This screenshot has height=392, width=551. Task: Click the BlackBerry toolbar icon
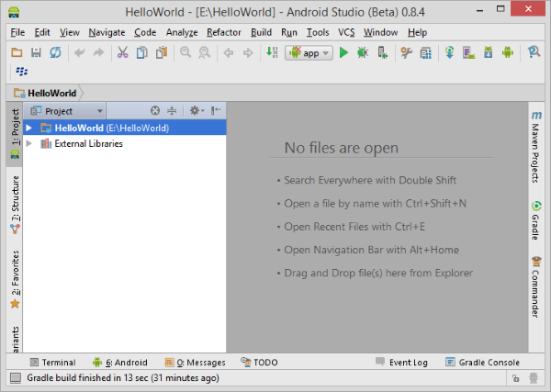[x=22, y=72]
